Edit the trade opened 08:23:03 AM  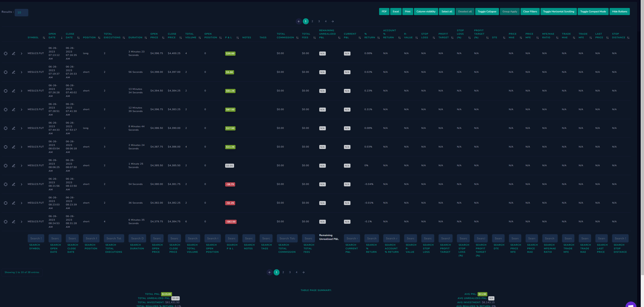[x=13, y=203]
